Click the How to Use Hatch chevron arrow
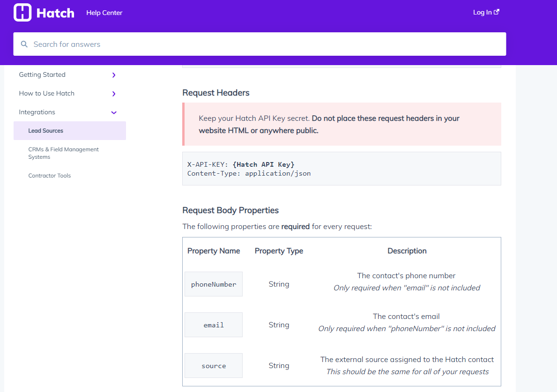 point(113,93)
